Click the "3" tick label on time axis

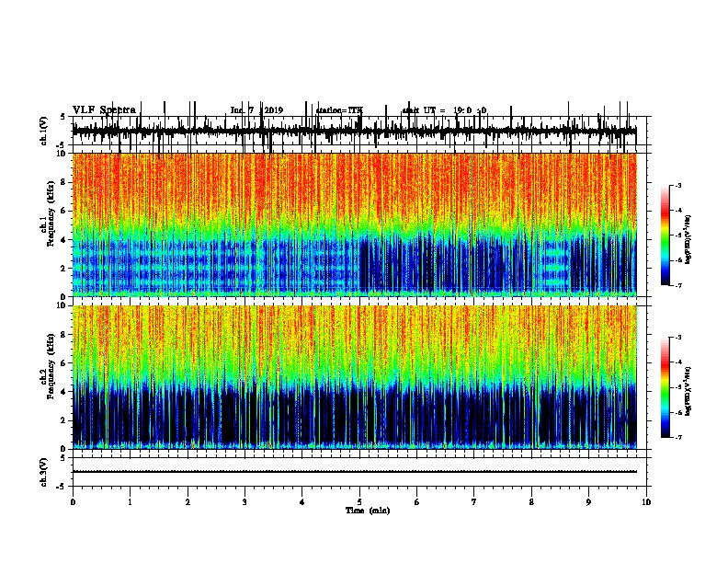click(245, 502)
